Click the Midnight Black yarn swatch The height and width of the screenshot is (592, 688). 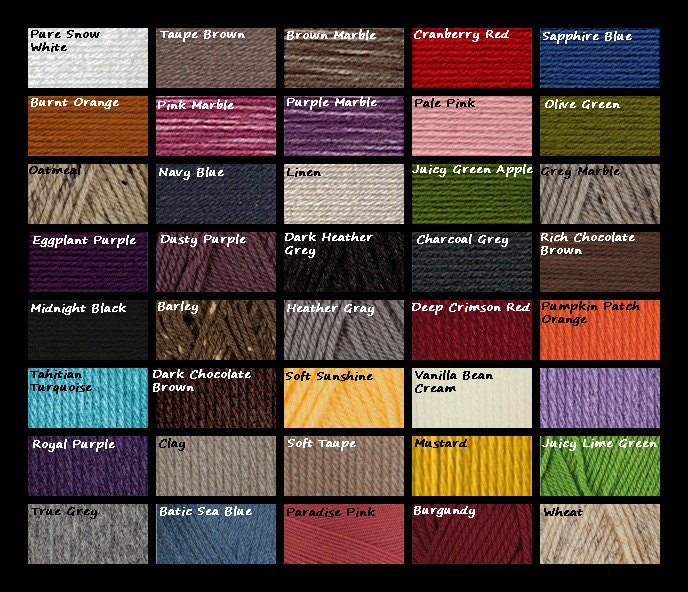point(88,330)
